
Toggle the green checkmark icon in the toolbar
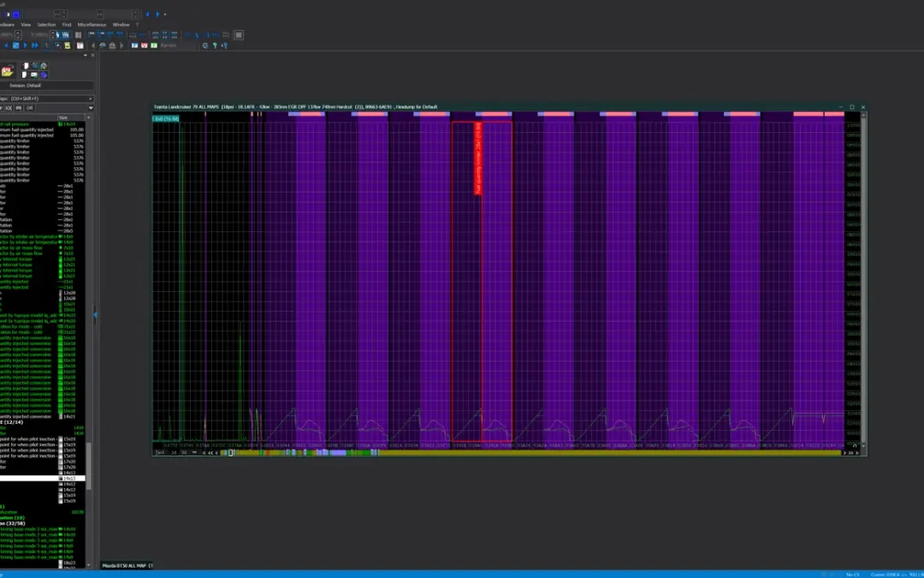tap(153, 45)
